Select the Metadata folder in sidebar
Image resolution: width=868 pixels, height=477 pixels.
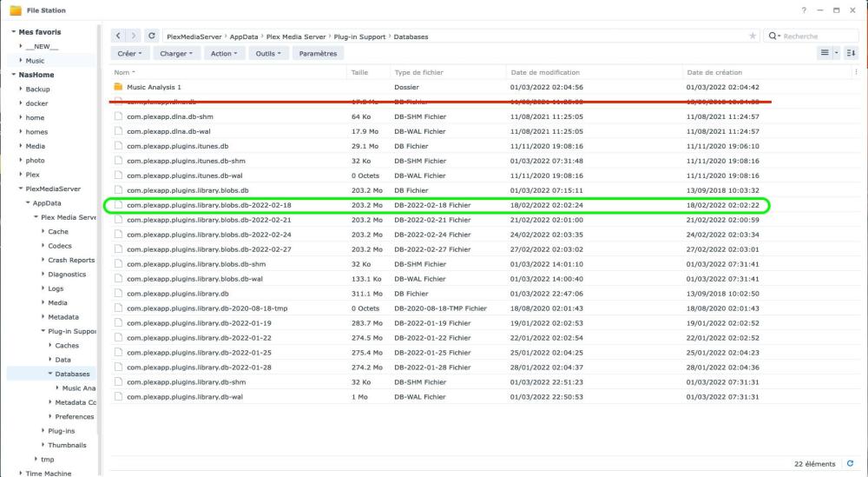click(62, 317)
